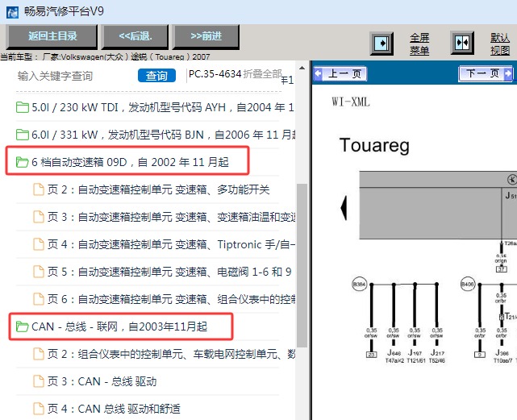Click the B406 connection circle on diagram
The image size is (517, 420).
(468, 285)
